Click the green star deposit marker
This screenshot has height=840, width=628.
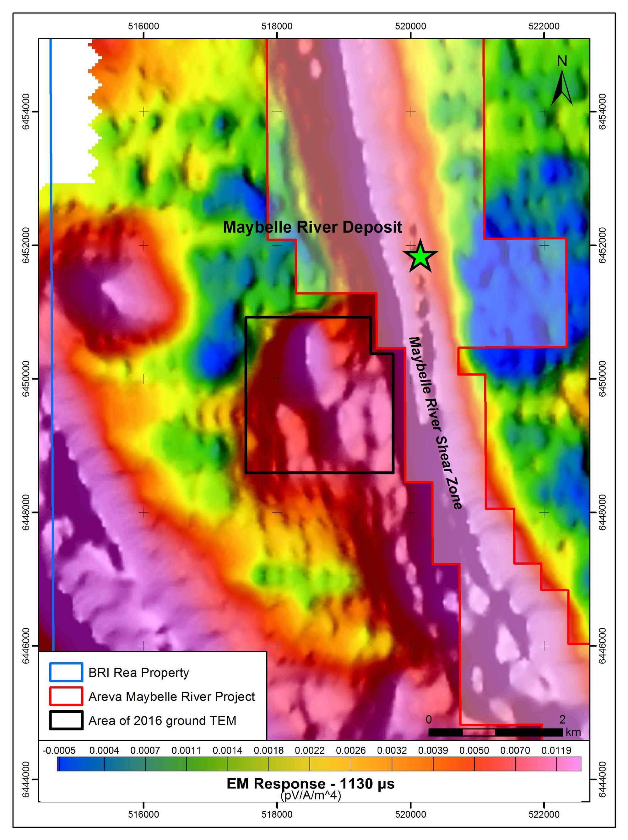pyautogui.click(x=420, y=257)
